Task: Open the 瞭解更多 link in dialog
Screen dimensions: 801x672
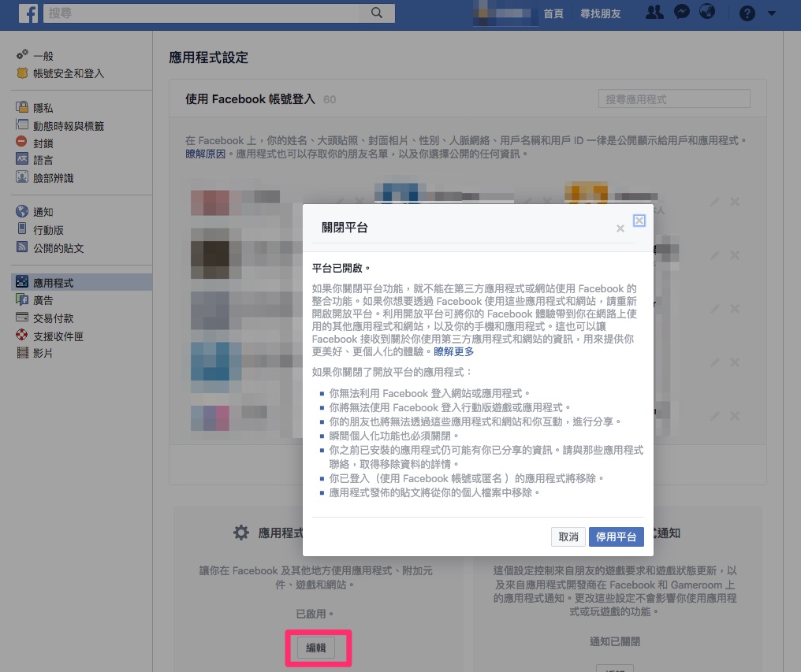Action: click(454, 351)
